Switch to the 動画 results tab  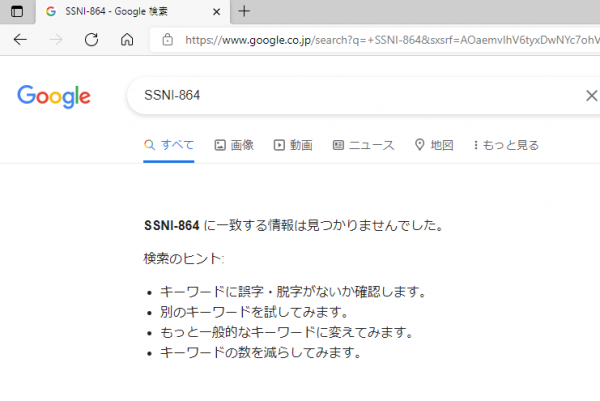click(x=293, y=145)
